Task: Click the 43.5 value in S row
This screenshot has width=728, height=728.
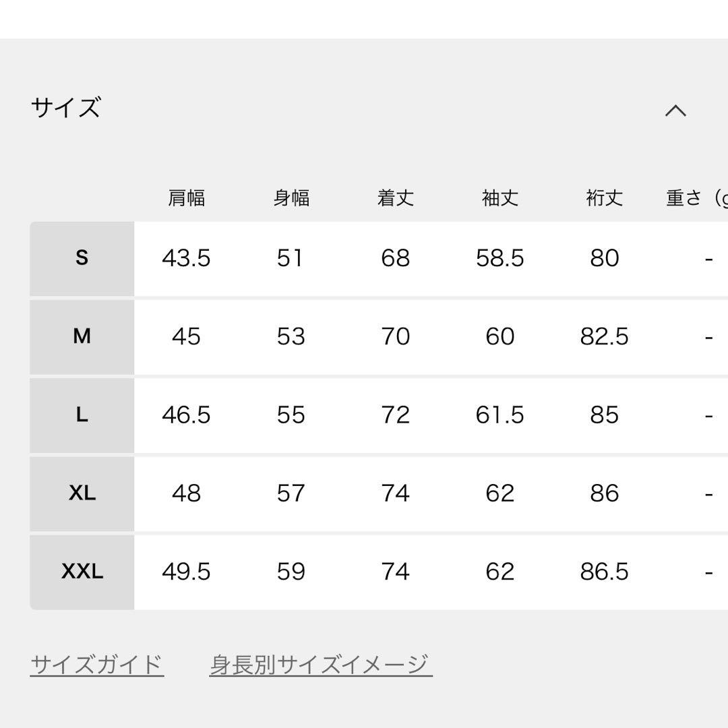Action: coord(187,258)
